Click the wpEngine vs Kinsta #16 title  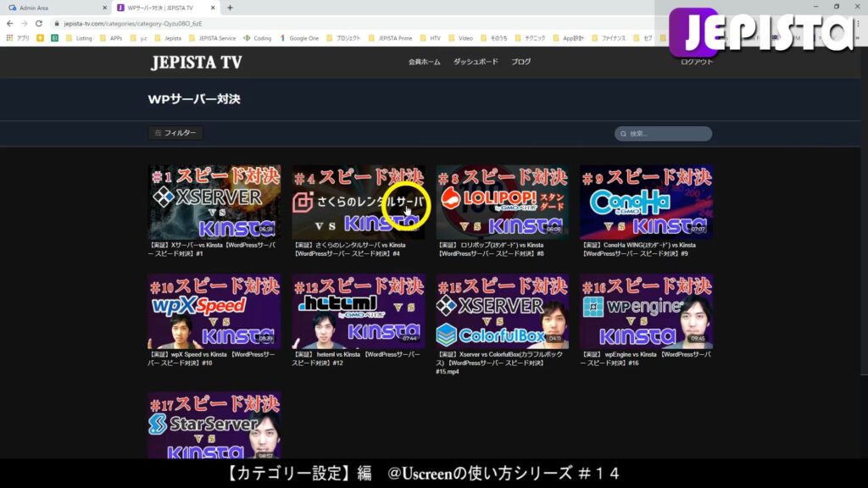pyautogui.click(x=645, y=358)
